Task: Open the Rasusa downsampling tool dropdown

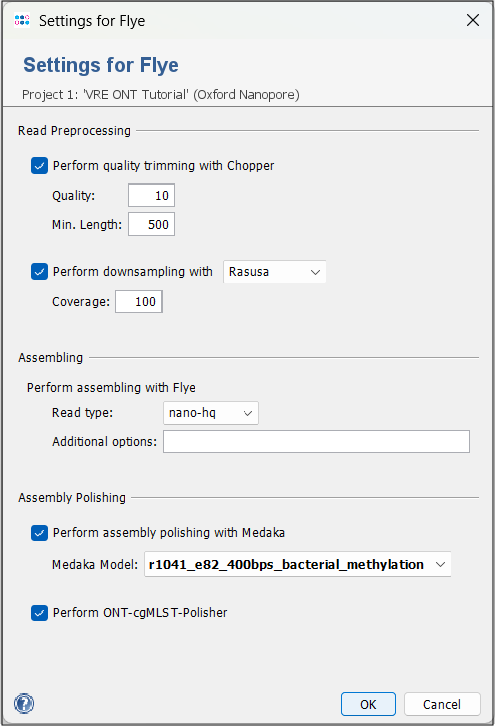Action: tap(275, 272)
